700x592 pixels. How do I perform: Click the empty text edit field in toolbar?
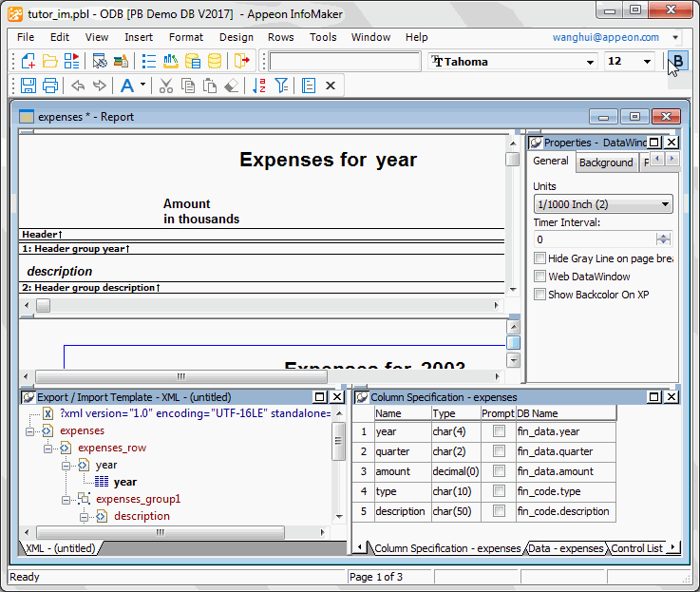point(345,61)
